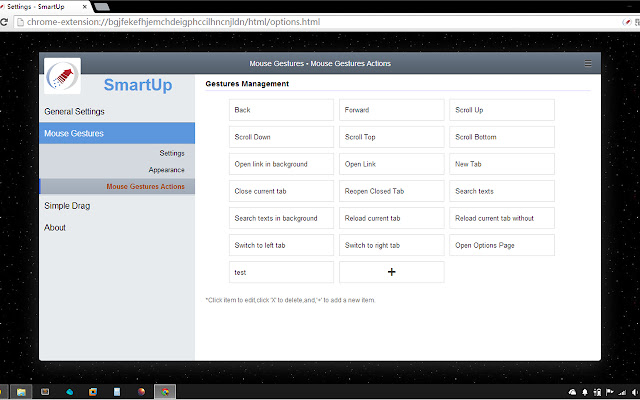The width and height of the screenshot is (640, 400).
Task: Open the file explorer taskbar icon
Action: tap(20, 391)
